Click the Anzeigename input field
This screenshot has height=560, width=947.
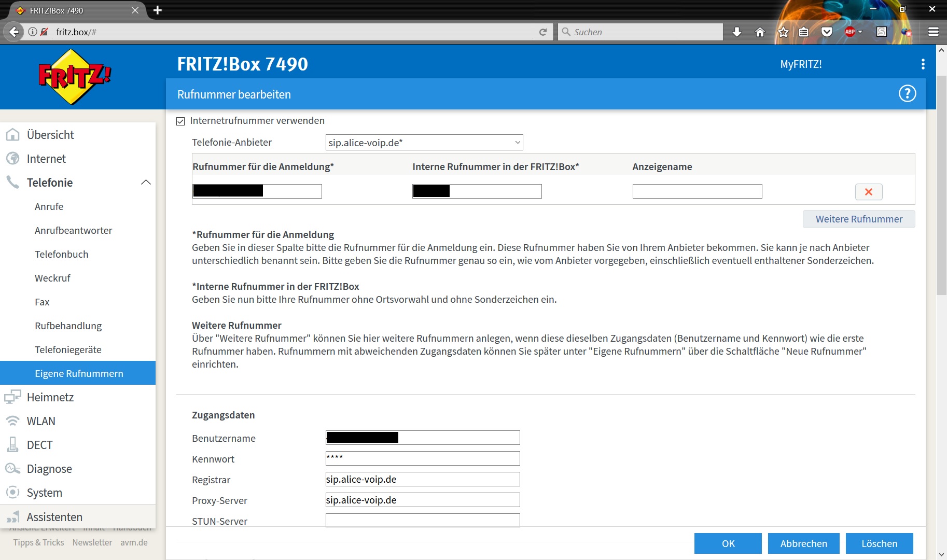(x=697, y=191)
